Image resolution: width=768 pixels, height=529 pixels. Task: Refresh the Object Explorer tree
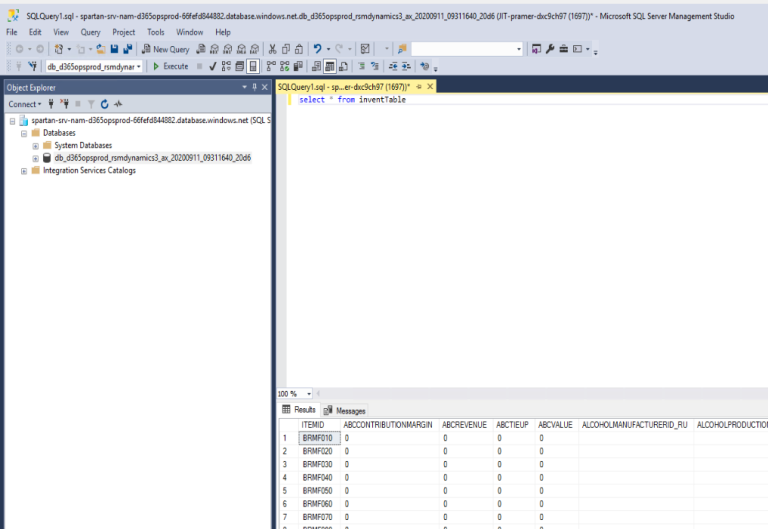tap(104, 104)
